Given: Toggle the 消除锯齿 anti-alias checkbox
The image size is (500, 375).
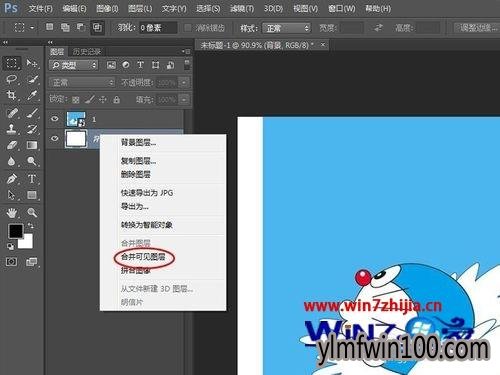Looking at the screenshot, I should coord(188,28).
